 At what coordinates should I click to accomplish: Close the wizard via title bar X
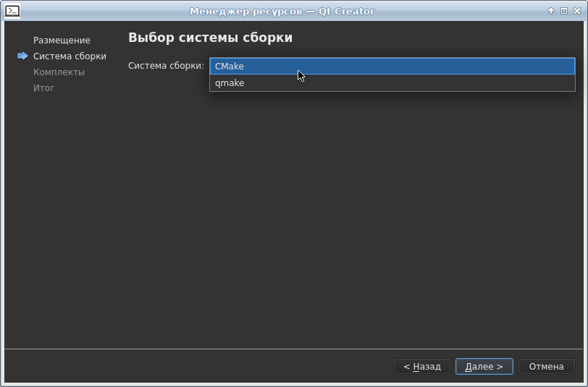[x=576, y=11]
